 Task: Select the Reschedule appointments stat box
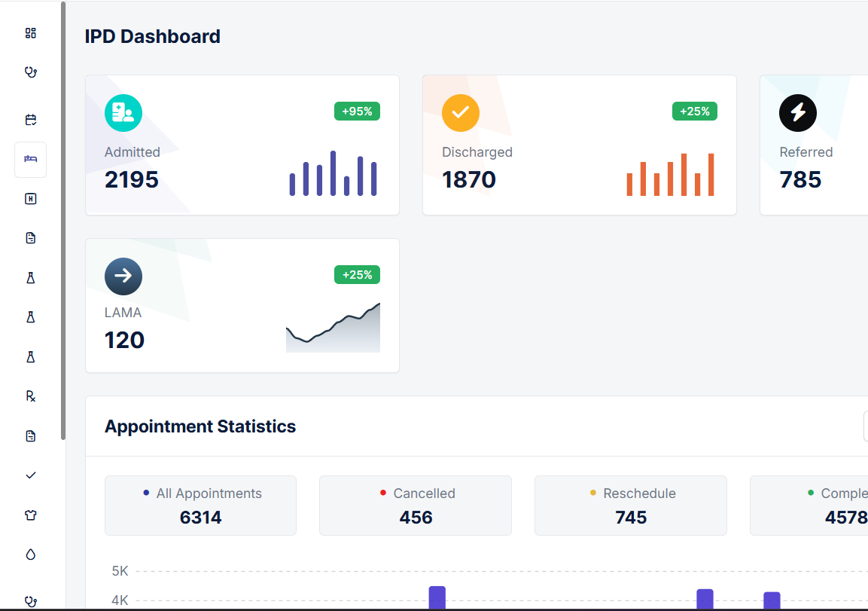631,506
